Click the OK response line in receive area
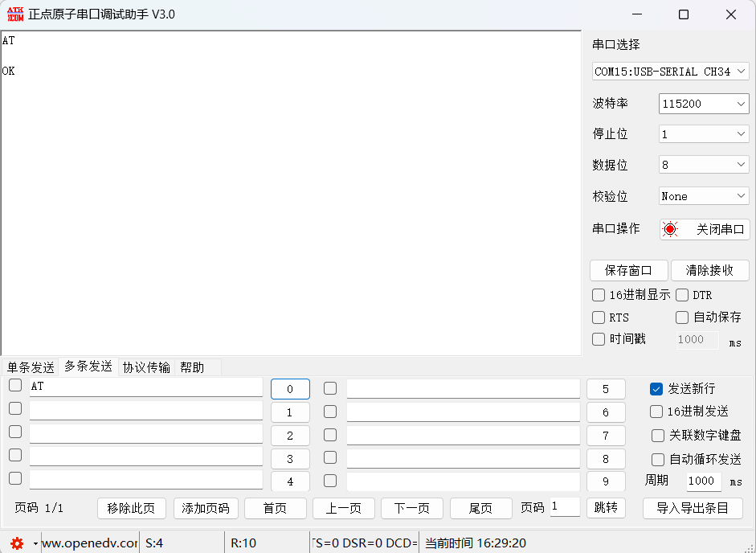The image size is (756, 553). pyautogui.click(x=8, y=71)
